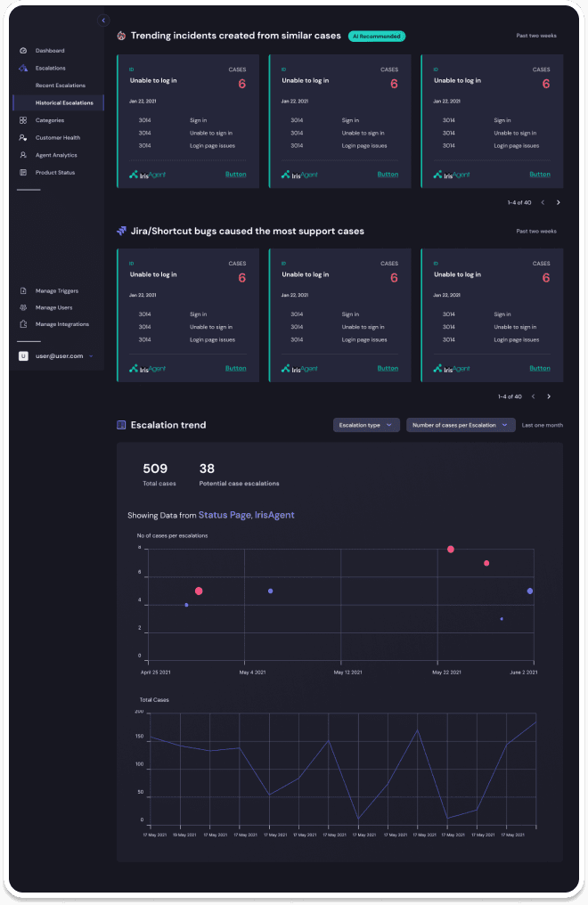This screenshot has height=905, width=588.
Task: Click the user avatar icon
Action: tap(23, 356)
